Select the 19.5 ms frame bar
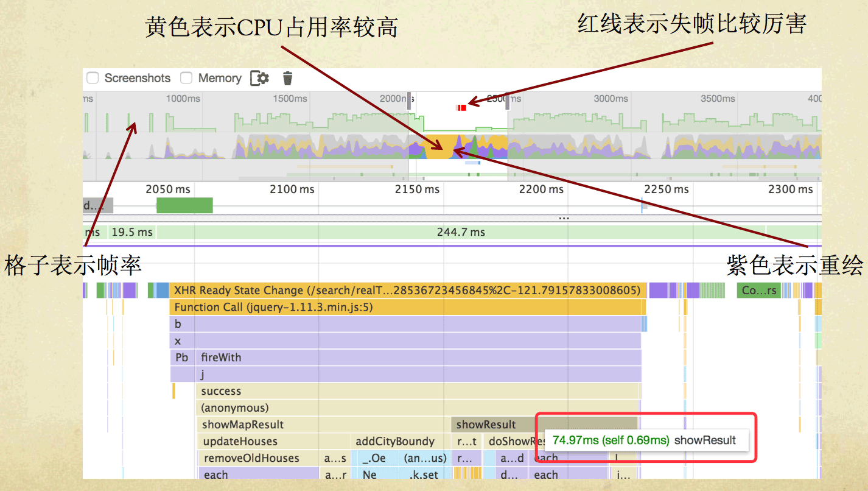This screenshot has height=491, width=868. 131,232
